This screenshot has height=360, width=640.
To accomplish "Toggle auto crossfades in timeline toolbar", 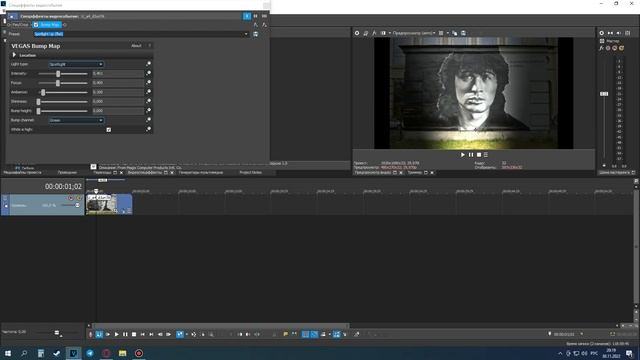I will point(314,334).
